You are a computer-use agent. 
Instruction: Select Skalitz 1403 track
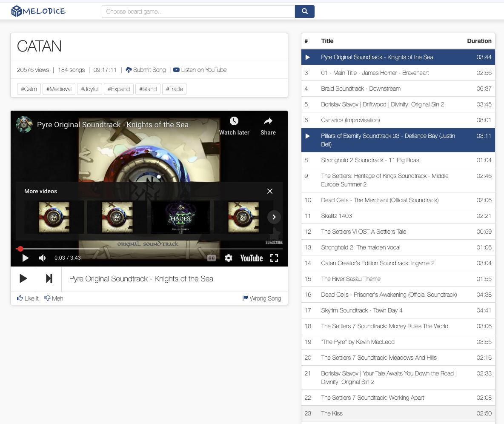tap(398, 216)
